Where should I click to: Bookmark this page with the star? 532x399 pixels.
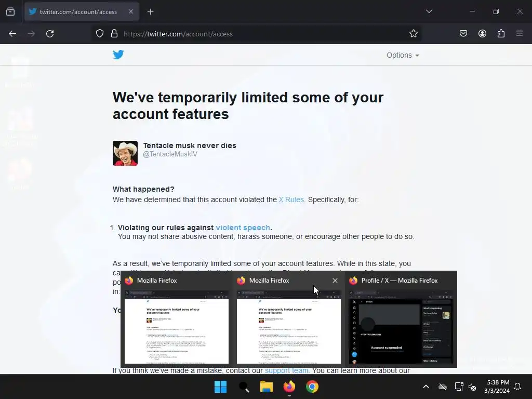coord(413,34)
